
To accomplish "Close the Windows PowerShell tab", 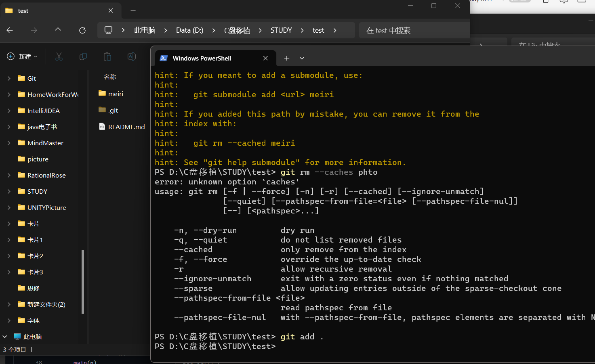I will click(265, 58).
